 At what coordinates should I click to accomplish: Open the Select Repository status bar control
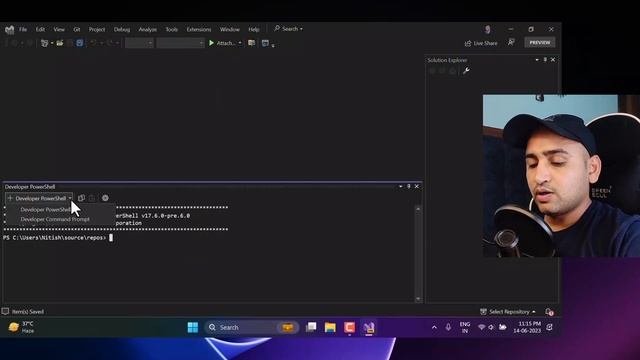pyautogui.click(x=508, y=312)
